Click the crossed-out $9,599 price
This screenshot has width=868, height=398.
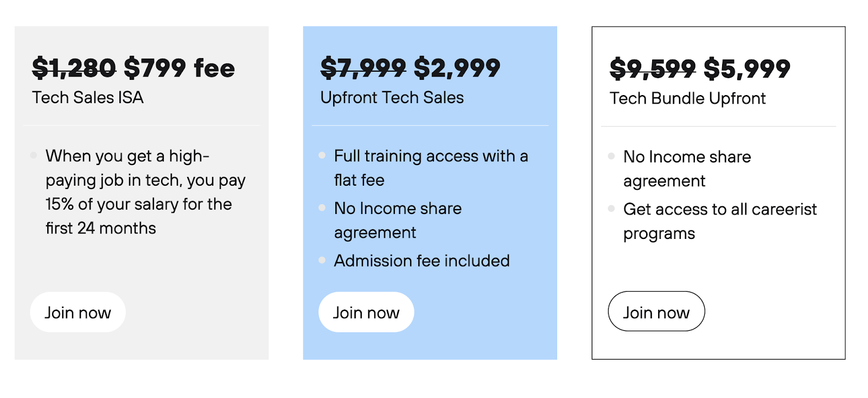[653, 69]
